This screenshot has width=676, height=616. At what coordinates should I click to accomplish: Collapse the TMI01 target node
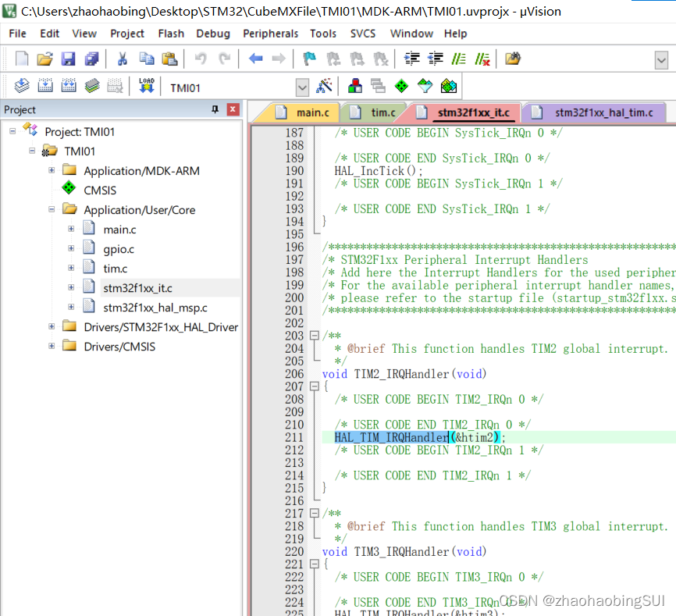pos(32,151)
